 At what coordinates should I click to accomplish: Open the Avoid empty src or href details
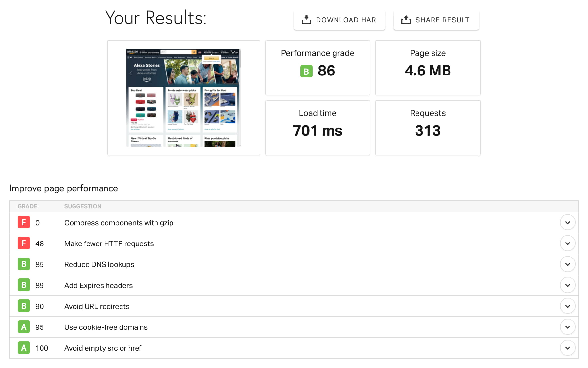pyautogui.click(x=568, y=348)
